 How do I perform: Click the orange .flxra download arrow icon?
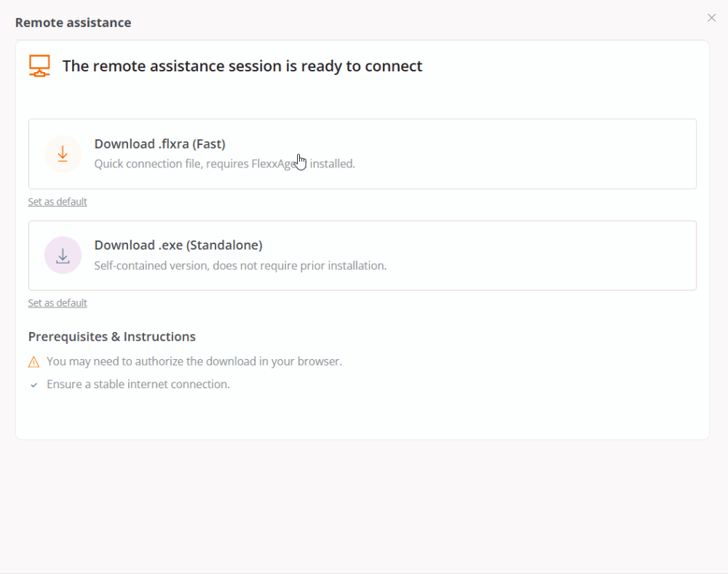pyautogui.click(x=63, y=154)
